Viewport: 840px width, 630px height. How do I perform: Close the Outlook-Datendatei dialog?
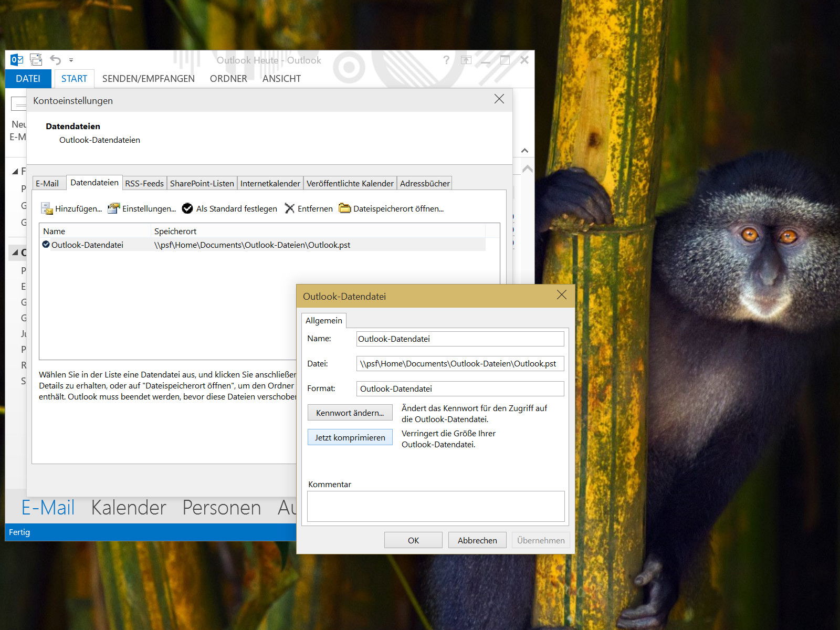562,295
